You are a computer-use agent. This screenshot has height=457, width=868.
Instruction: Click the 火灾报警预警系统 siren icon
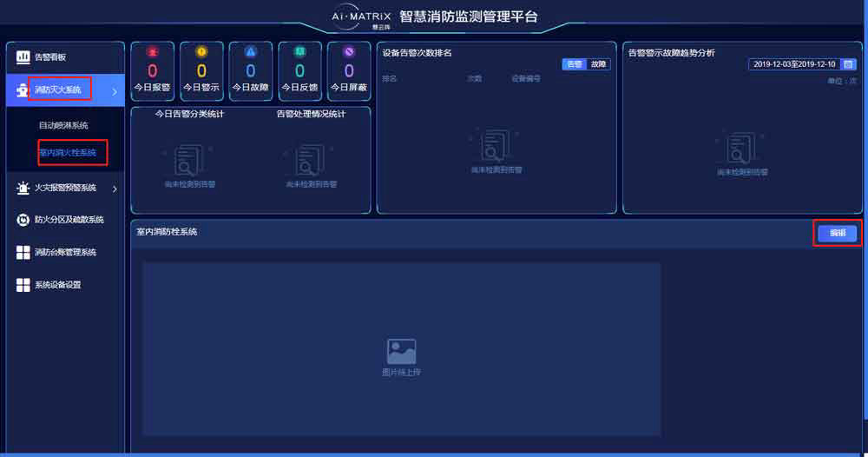pyautogui.click(x=23, y=188)
